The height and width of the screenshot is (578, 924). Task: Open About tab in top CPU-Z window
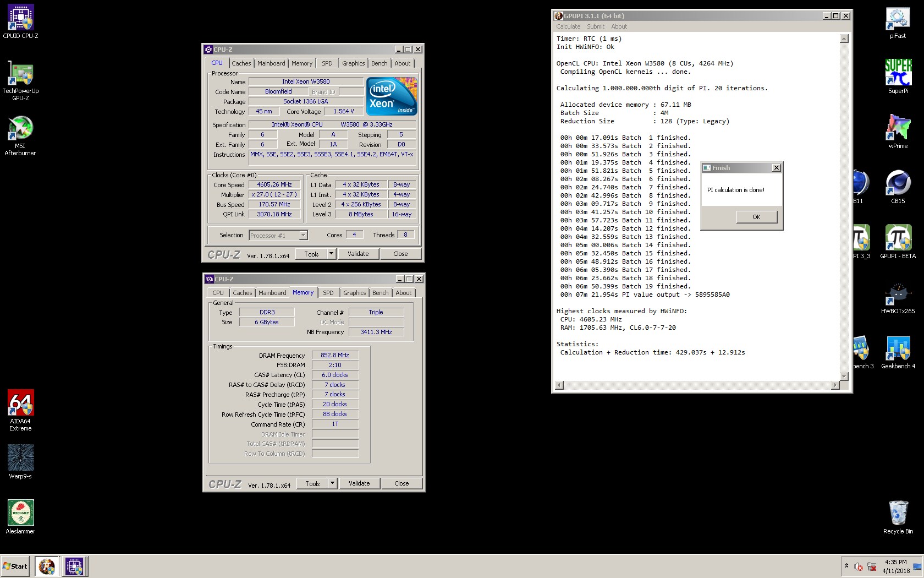pyautogui.click(x=403, y=63)
